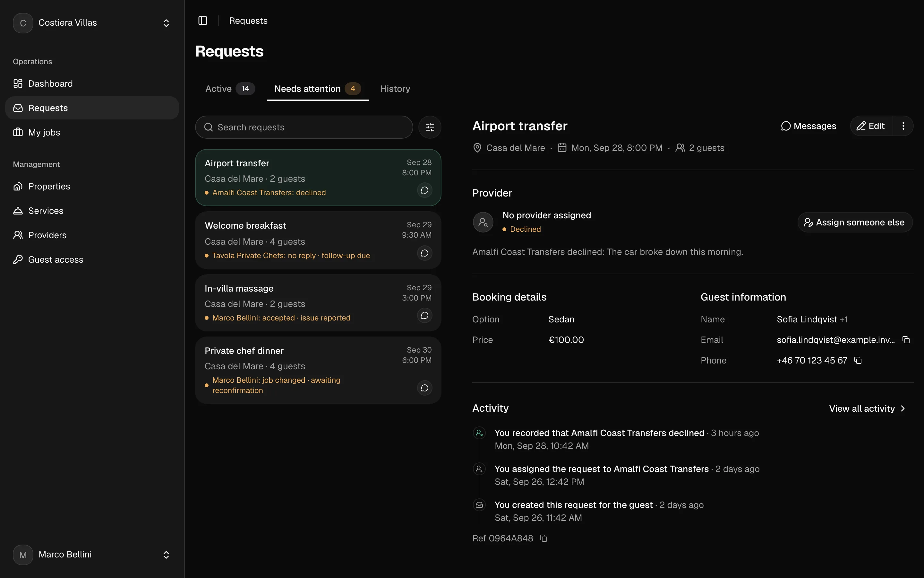
Task: Open the filter options icon beside search
Action: click(x=430, y=127)
